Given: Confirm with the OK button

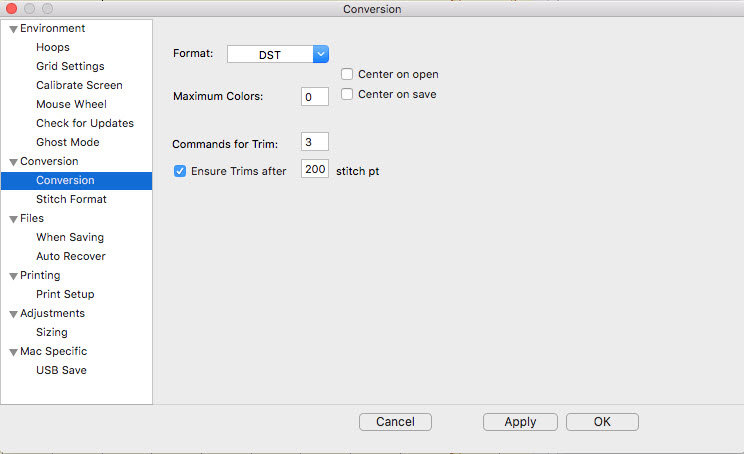Looking at the screenshot, I should 601,422.
